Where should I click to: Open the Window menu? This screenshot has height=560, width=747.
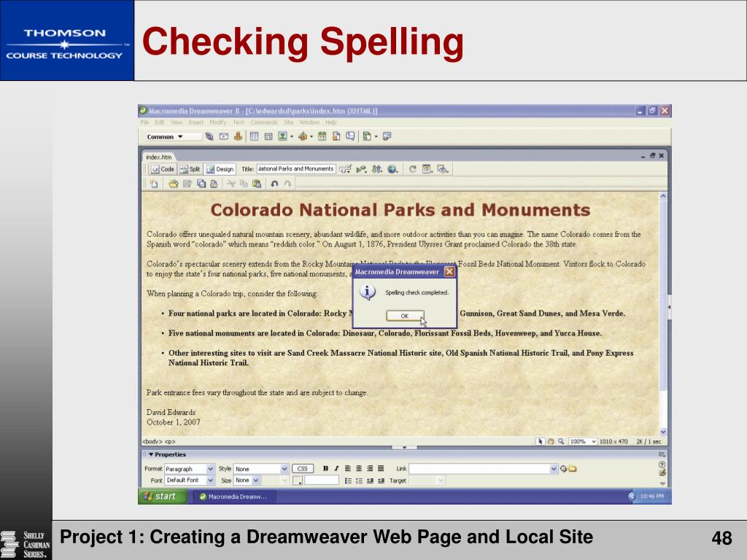(309, 122)
